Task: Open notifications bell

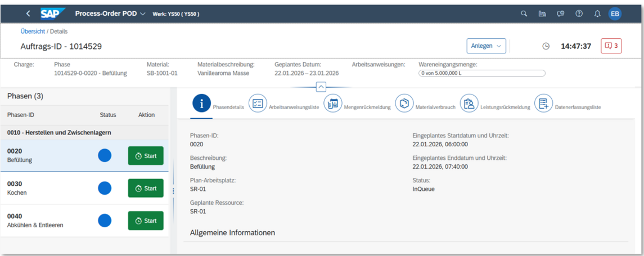Action: point(597,14)
